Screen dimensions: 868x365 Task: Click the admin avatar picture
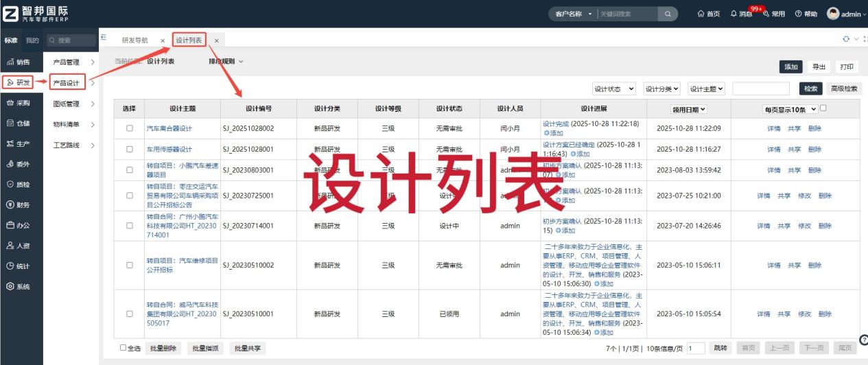[833, 14]
